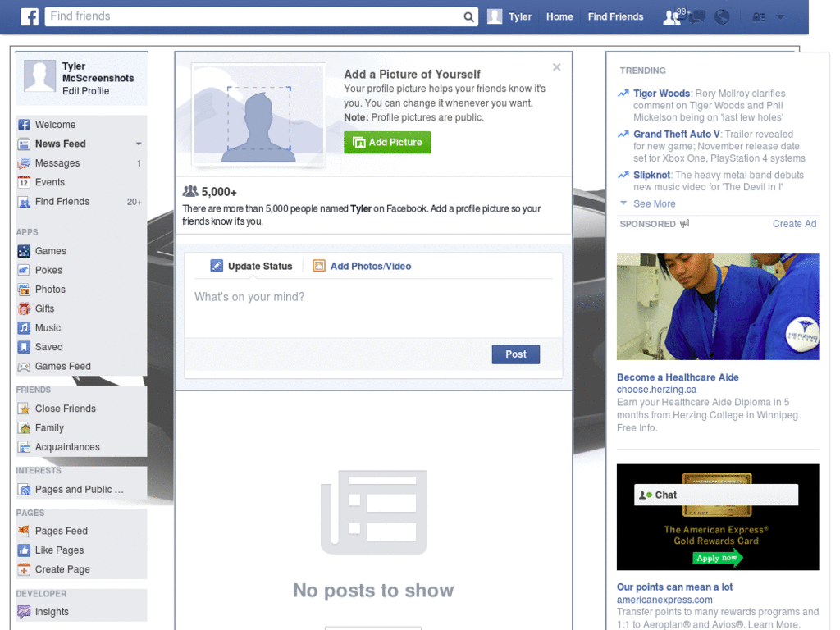Open the Music app icon
Viewport: 840px width, 630px height.
click(x=24, y=328)
